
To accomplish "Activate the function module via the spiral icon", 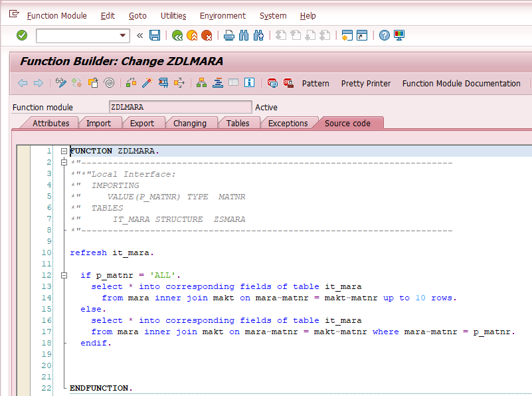I will pyautogui.click(x=110, y=83).
